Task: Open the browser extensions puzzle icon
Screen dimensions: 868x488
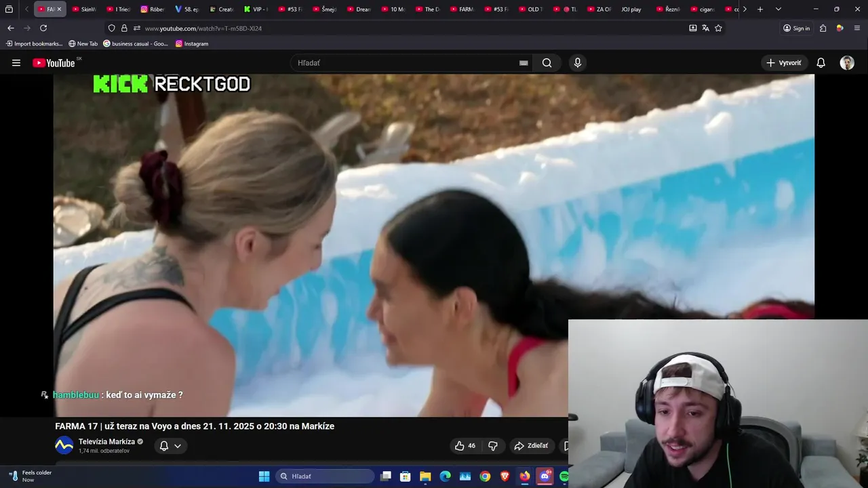Action: pyautogui.click(x=823, y=28)
